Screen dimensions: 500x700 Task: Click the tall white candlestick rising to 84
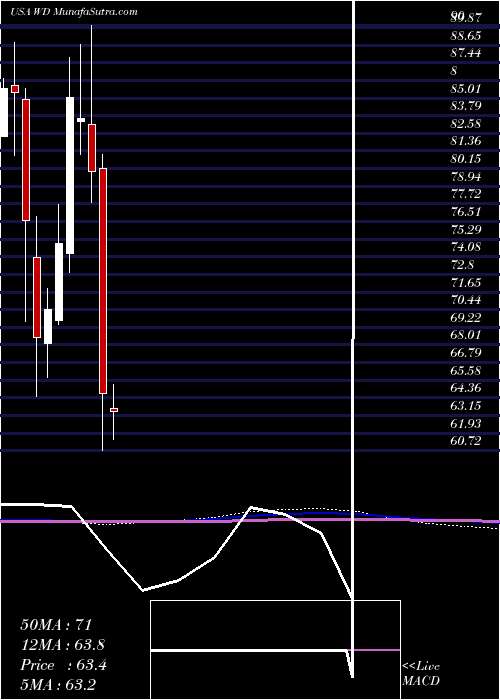coord(70,175)
